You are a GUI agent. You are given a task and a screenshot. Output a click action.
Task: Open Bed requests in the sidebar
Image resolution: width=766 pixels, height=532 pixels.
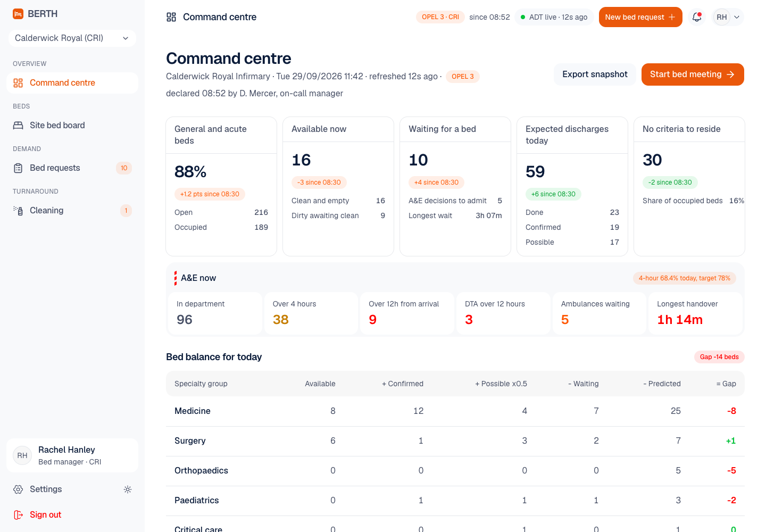[72, 168]
